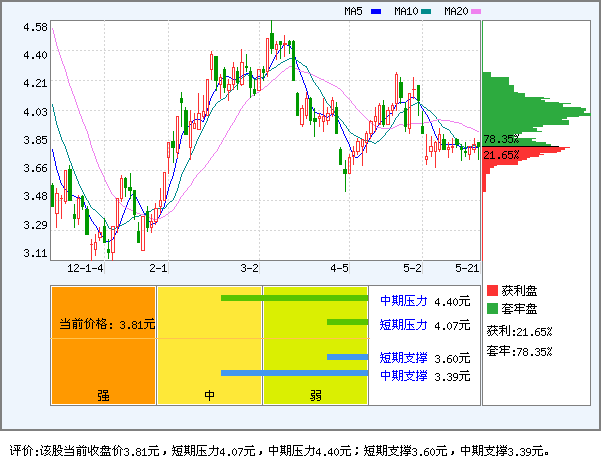Click the 短期压力 link
This screenshot has height=456, width=601.
click(404, 325)
